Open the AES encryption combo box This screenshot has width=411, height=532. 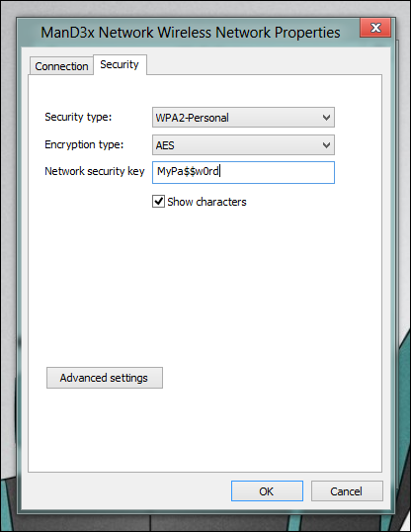click(x=243, y=145)
